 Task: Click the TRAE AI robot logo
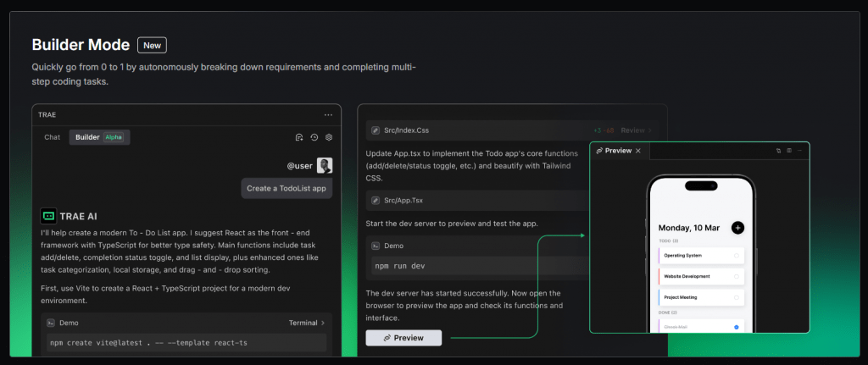click(48, 216)
